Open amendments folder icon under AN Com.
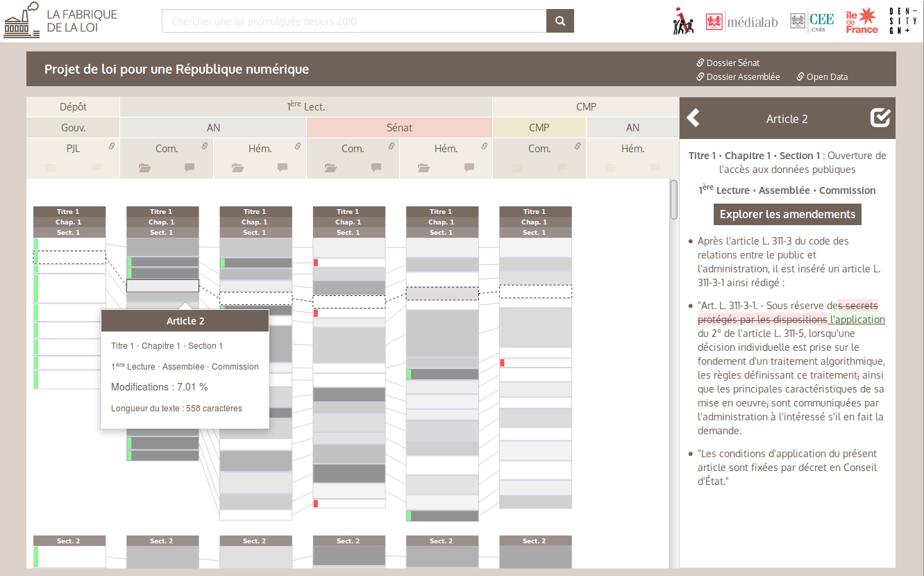This screenshot has height=576, width=924. pos(144,167)
